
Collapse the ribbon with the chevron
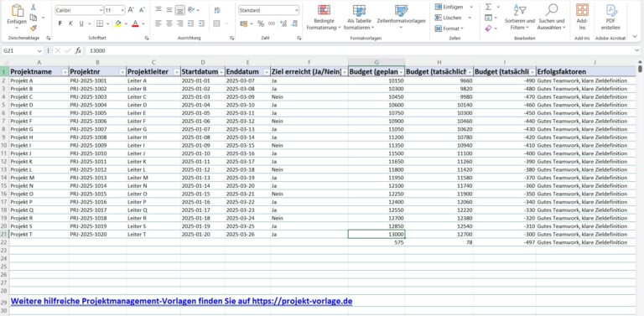pos(635,37)
